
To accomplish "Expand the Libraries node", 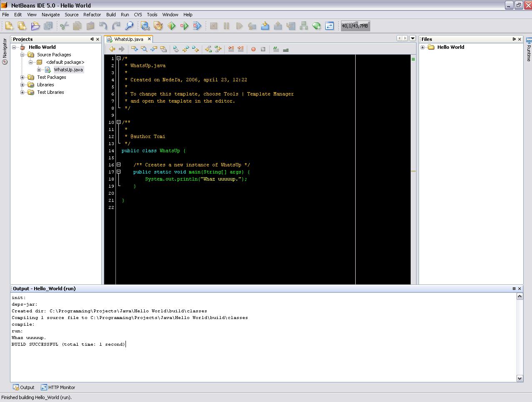I will click(x=23, y=85).
